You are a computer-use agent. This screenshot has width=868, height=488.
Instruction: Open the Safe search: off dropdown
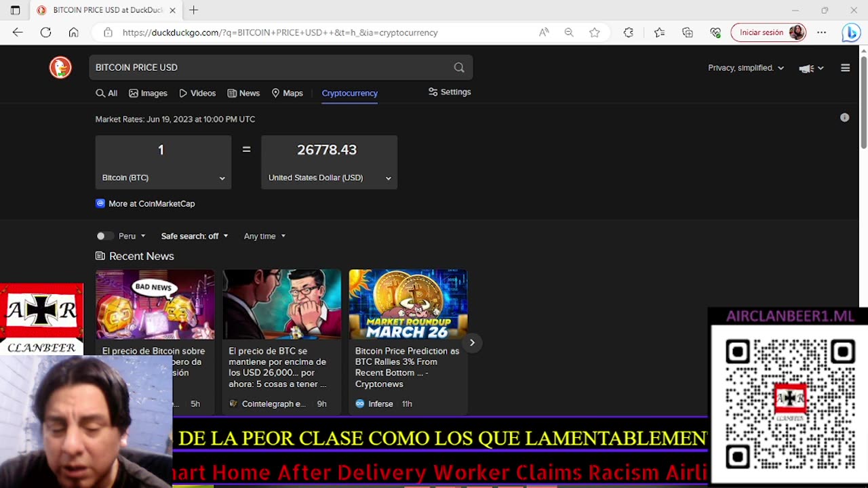click(x=195, y=236)
